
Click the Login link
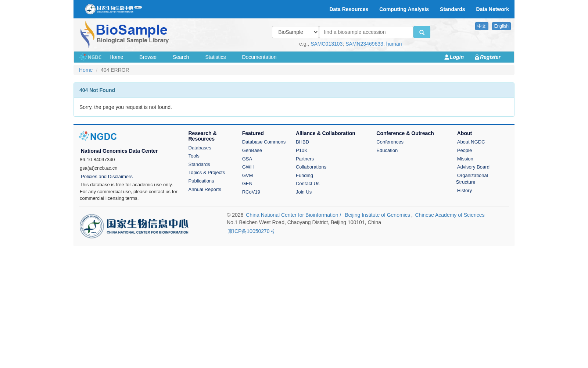click(454, 57)
